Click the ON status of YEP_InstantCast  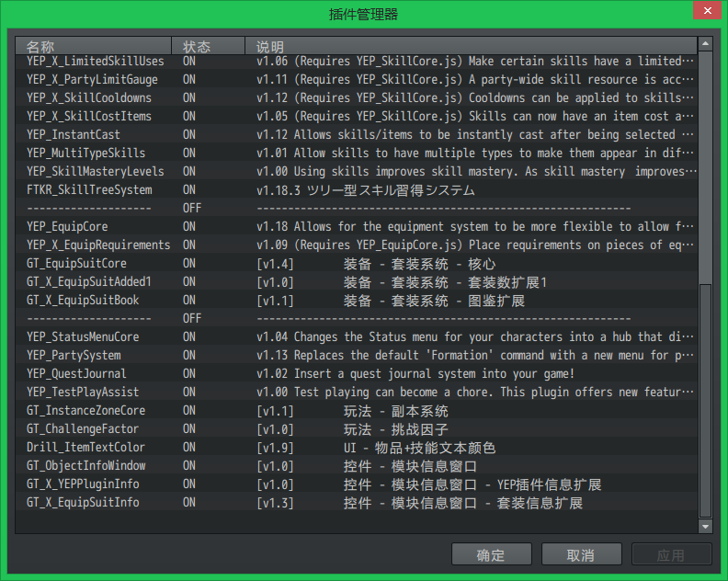[189, 135]
